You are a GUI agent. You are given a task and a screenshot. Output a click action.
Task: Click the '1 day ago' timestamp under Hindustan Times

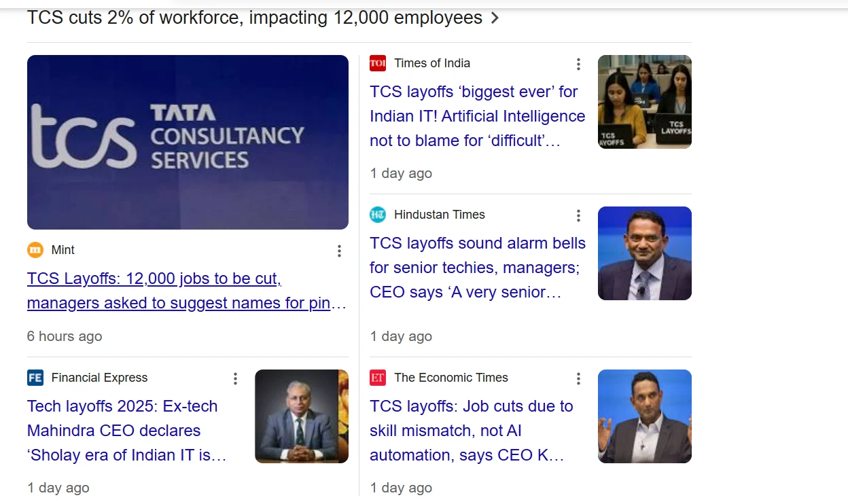(401, 336)
